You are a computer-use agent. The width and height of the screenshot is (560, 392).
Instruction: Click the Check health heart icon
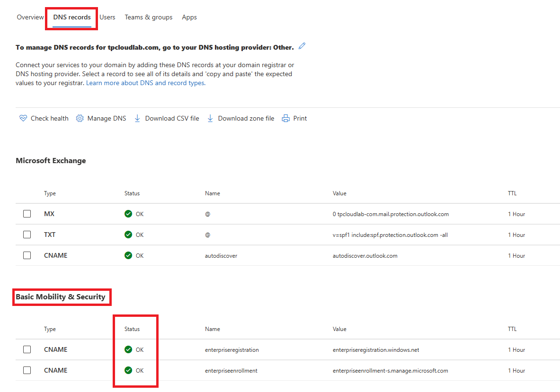pos(23,118)
